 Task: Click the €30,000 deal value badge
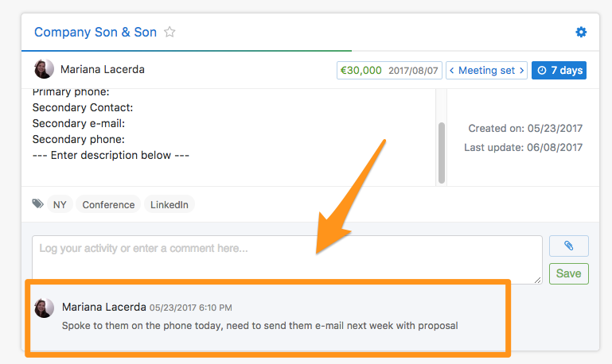360,70
